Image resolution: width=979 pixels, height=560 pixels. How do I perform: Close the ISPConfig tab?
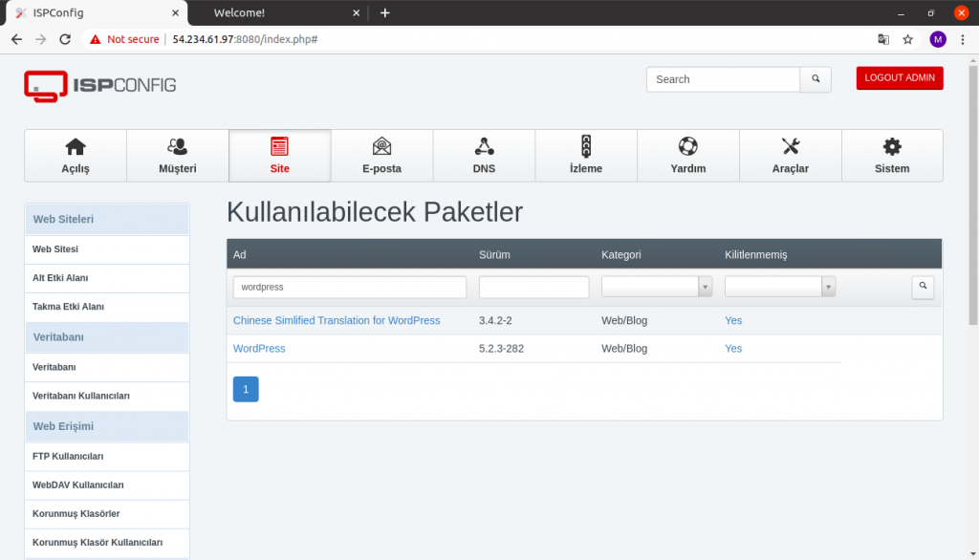click(176, 12)
